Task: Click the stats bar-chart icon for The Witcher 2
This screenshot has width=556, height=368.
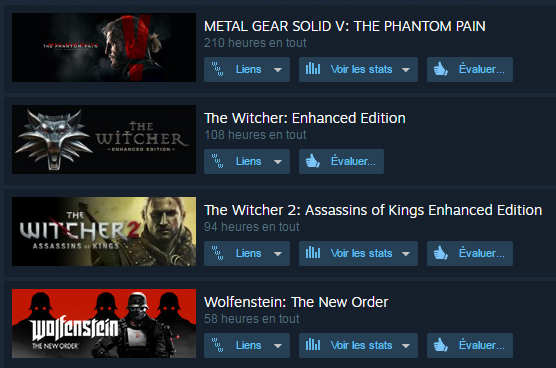Action: (313, 252)
